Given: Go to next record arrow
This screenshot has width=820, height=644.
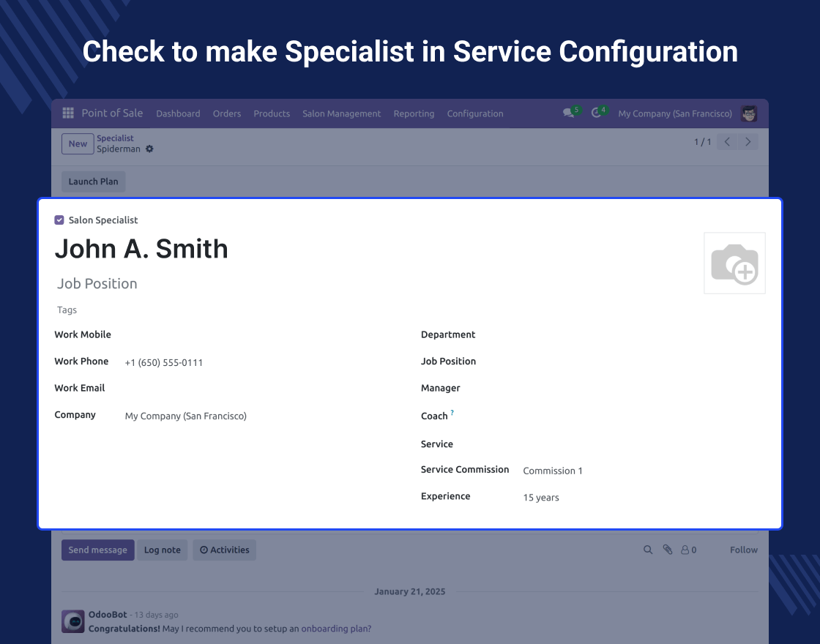Looking at the screenshot, I should pos(748,142).
